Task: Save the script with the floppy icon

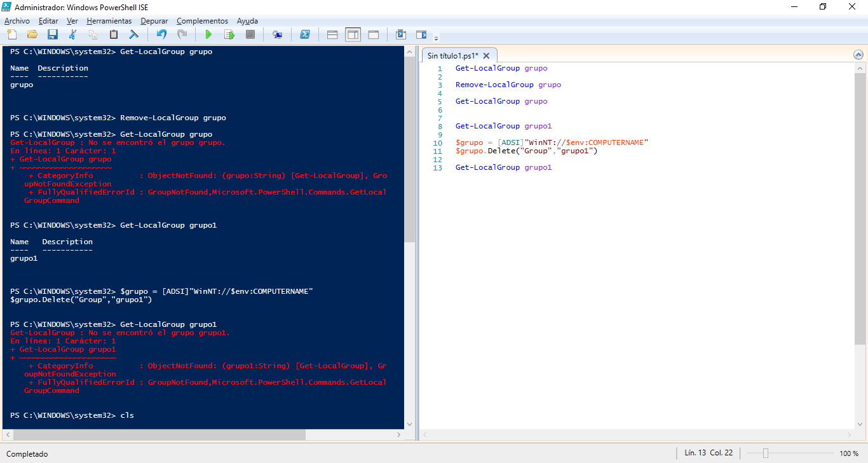Action: pos(53,34)
